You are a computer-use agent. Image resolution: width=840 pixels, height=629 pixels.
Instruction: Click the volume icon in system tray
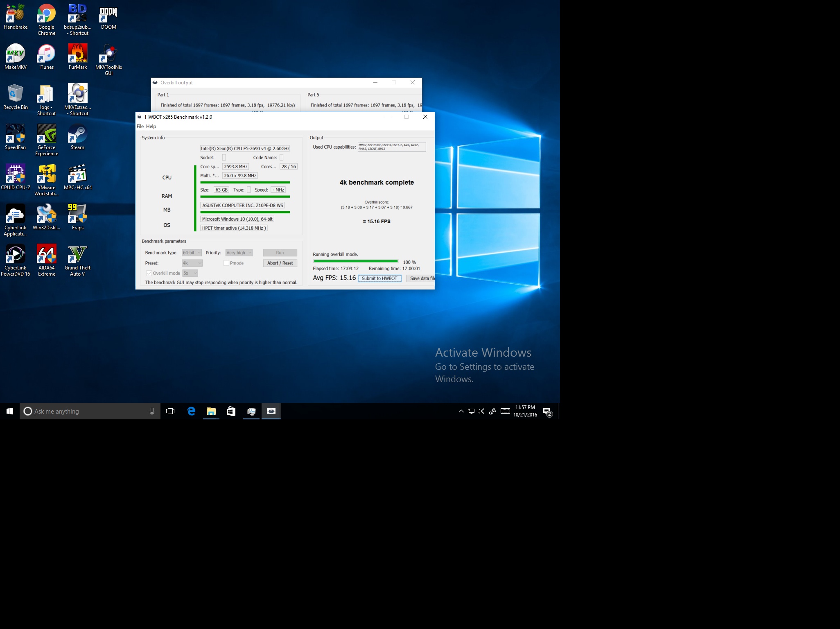[x=481, y=411]
